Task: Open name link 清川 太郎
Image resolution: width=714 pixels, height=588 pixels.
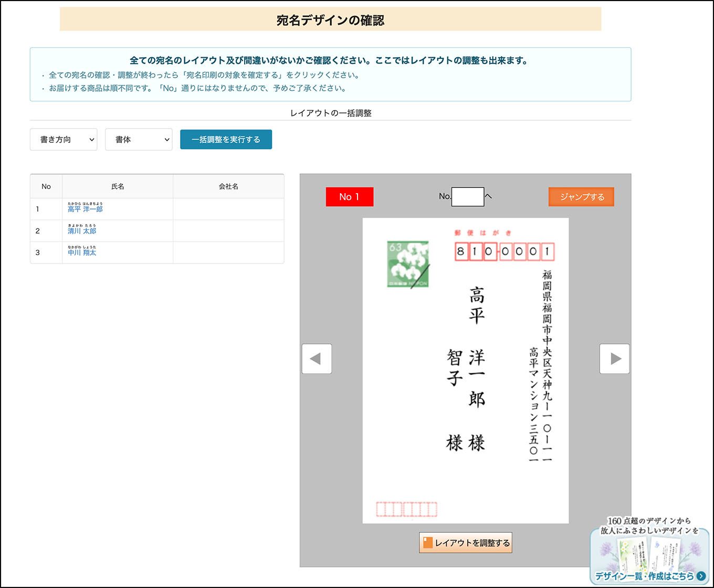Action: click(82, 231)
